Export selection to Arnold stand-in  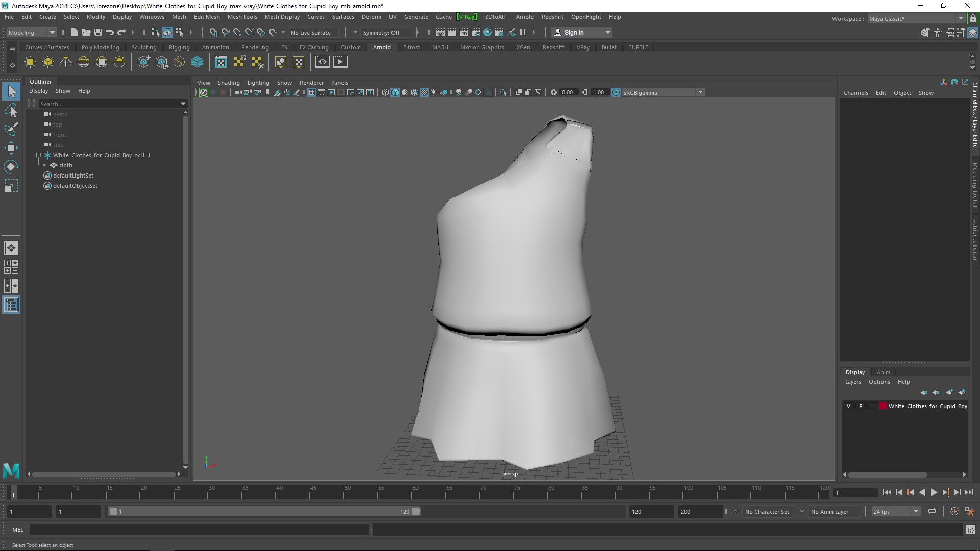coord(162,62)
